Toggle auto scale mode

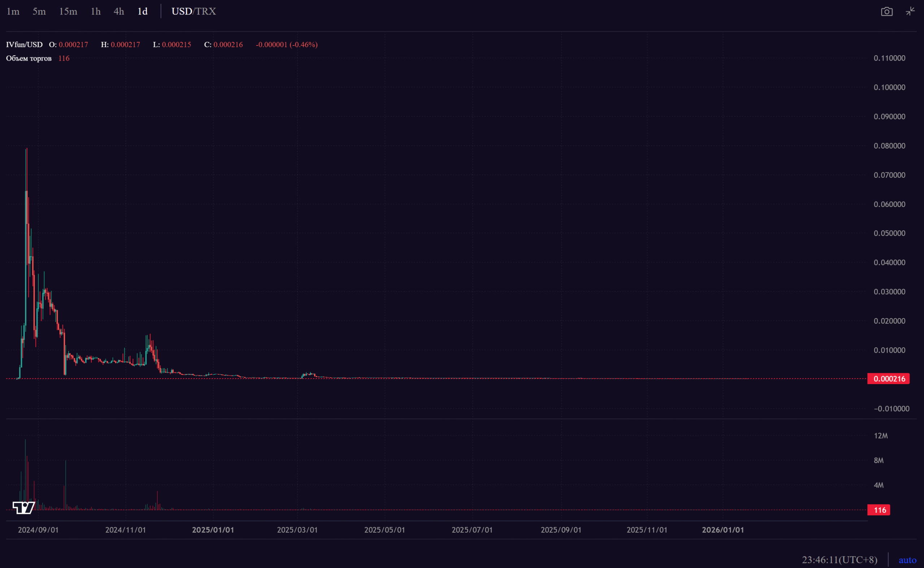point(907,560)
